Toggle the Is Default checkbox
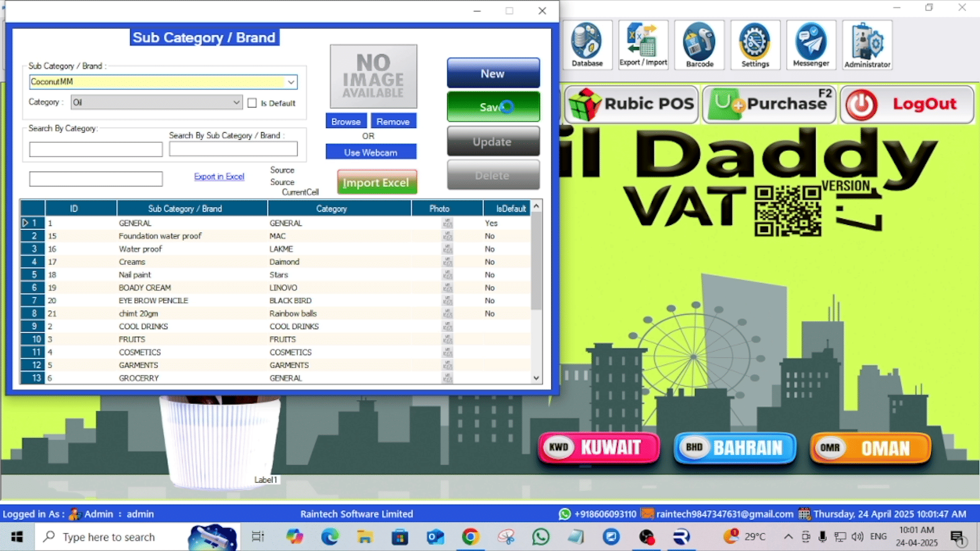This screenshot has width=980, height=551. pos(252,103)
